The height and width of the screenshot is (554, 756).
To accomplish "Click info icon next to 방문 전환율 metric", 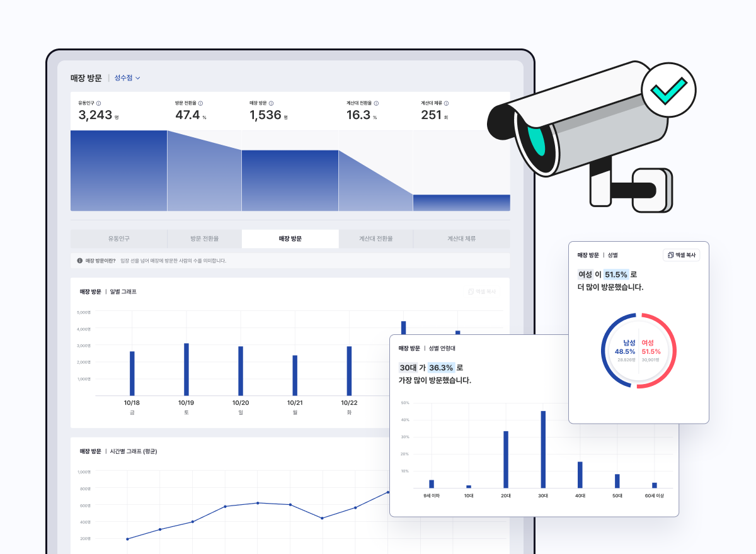I will pyautogui.click(x=201, y=103).
